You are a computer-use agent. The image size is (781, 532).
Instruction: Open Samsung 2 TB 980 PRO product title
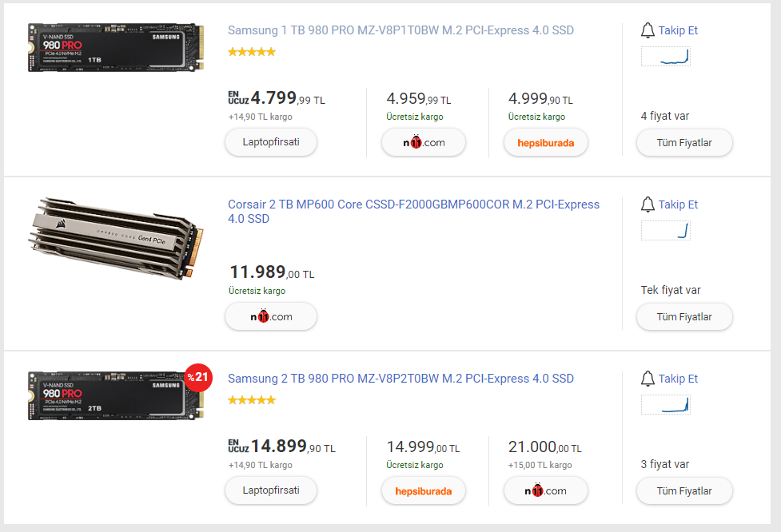(x=400, y=379)
